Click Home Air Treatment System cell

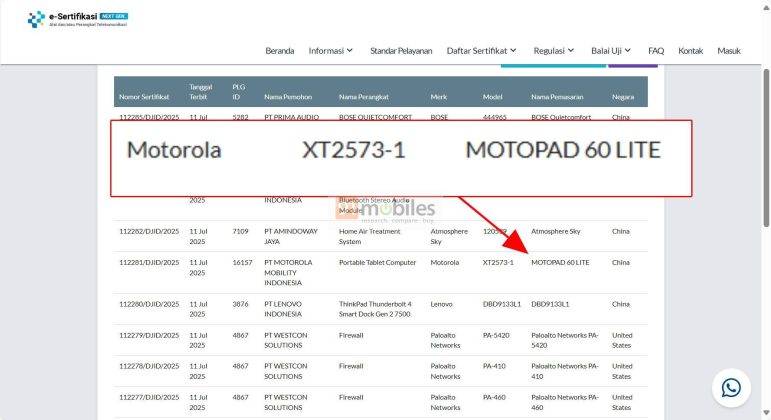click(x=370, y=236)
